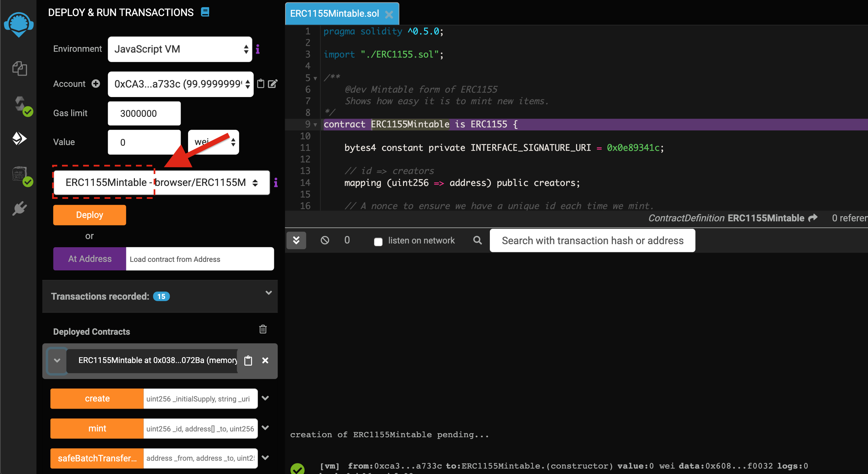Jump to ERC1155Mintable definition arrow icon
The width and height of the screenshot is (868, 474).
tap(813, 218)
